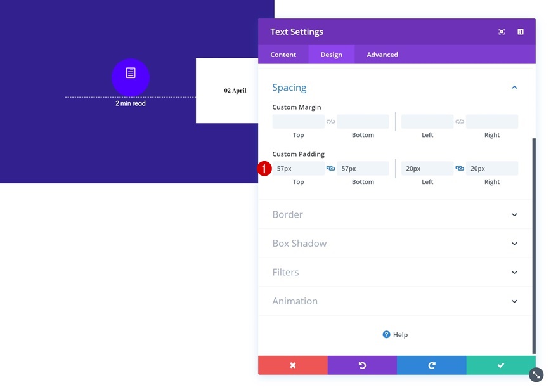Redo with the blue redo button
Viewport: 558px width, 392px height.
pyautogui.click(x=432, y=365)
